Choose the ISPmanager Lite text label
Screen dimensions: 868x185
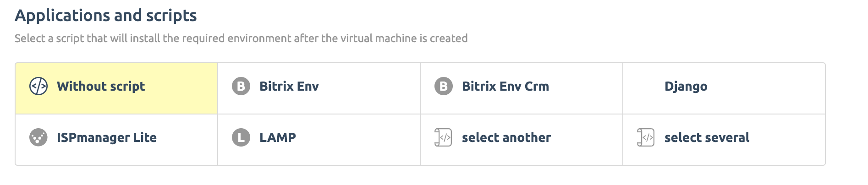pyautogui.click(x=107, y=137)
